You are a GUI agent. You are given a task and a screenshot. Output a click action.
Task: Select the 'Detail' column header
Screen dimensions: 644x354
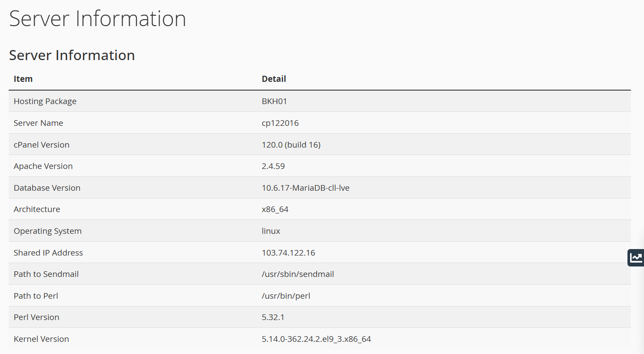pos(274,79)
